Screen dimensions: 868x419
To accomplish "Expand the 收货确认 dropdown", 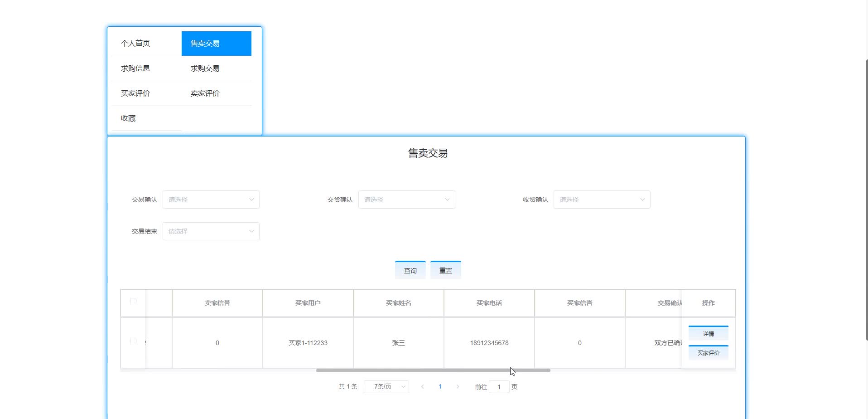I will pyautogui.click(x=602, y=200).
